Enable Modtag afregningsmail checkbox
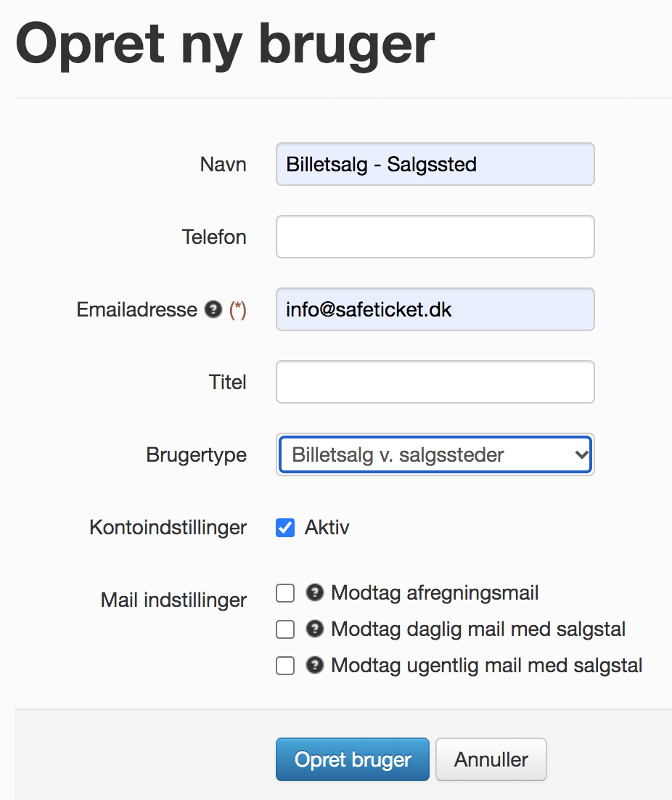Screen dimensions: 672x800 (x=285, y=593)
